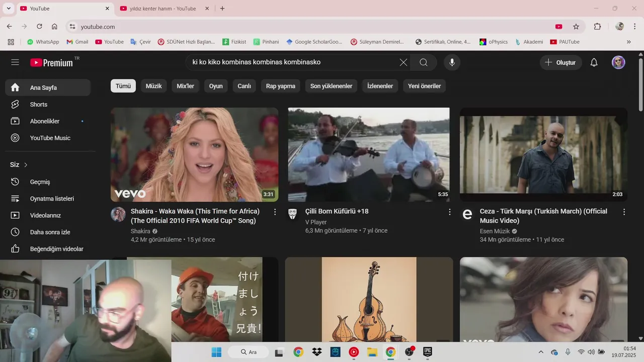Show hidden system tray icons

(541, 352)
